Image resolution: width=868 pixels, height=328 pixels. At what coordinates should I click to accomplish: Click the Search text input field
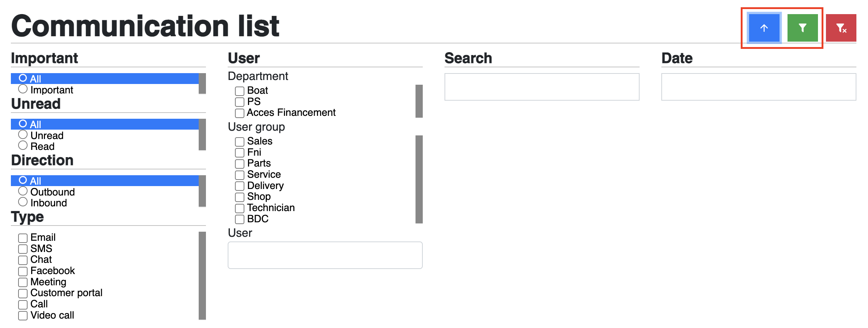pos(542,87)
